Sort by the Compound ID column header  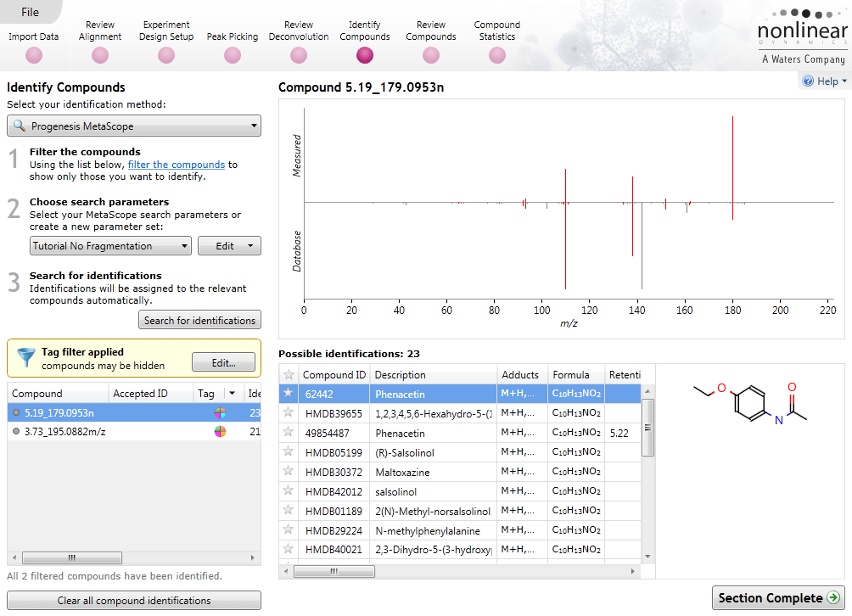coord(334,375)
